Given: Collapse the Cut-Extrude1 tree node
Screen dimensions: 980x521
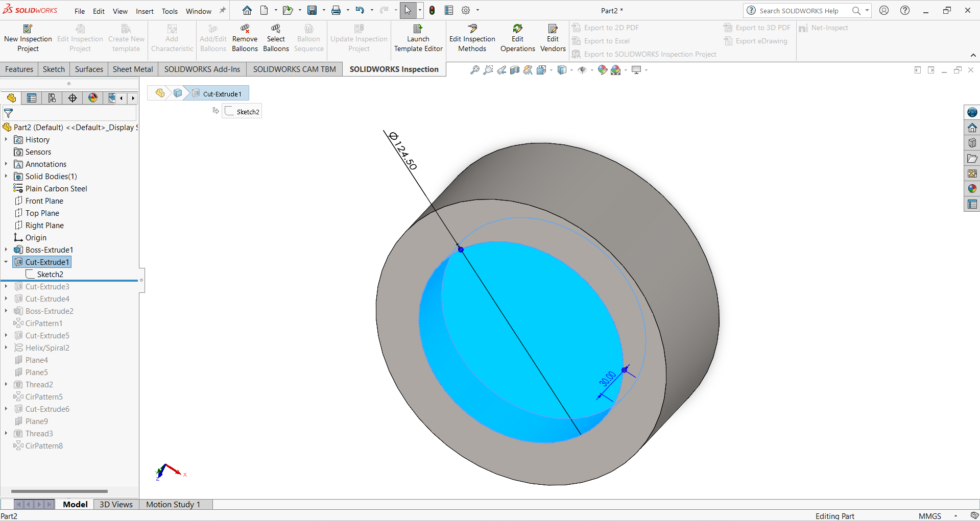Looking at the screenshot, I should click(6, 262).
